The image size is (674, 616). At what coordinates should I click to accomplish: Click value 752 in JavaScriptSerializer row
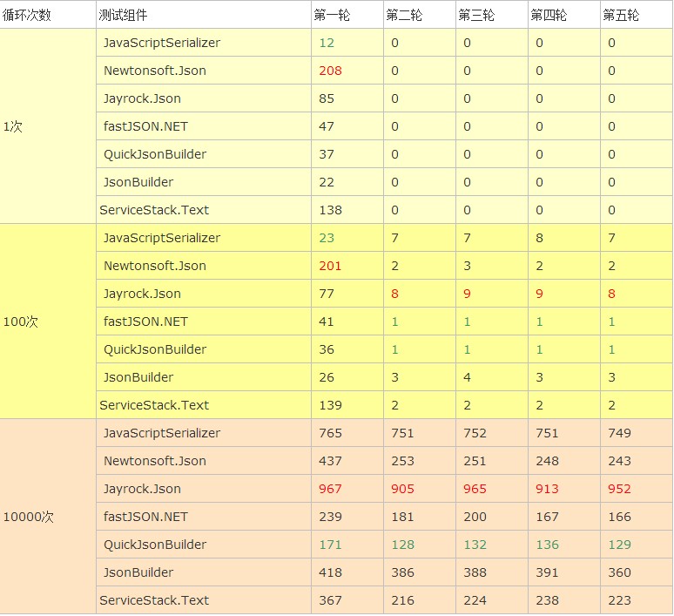(475, 433)
